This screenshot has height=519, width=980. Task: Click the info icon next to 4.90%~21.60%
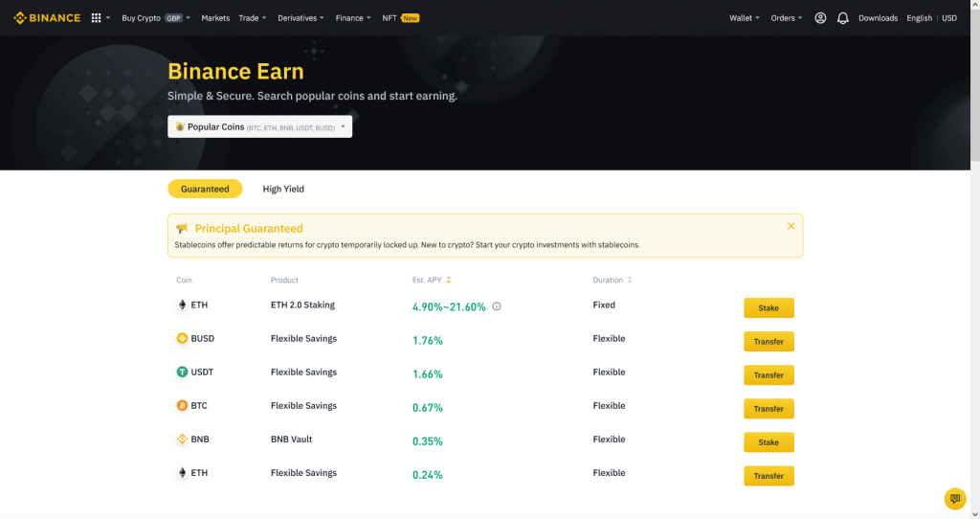pyautogui.click(x=497, y=306)
